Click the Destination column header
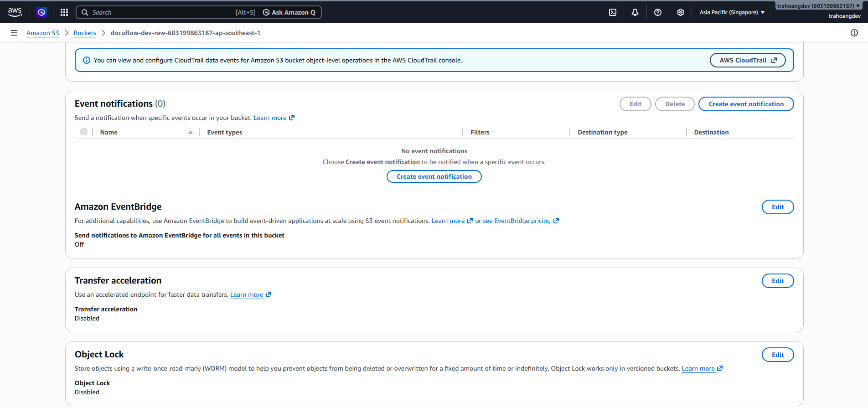Viewport: 868px width, 408px height. coord(711,132)
